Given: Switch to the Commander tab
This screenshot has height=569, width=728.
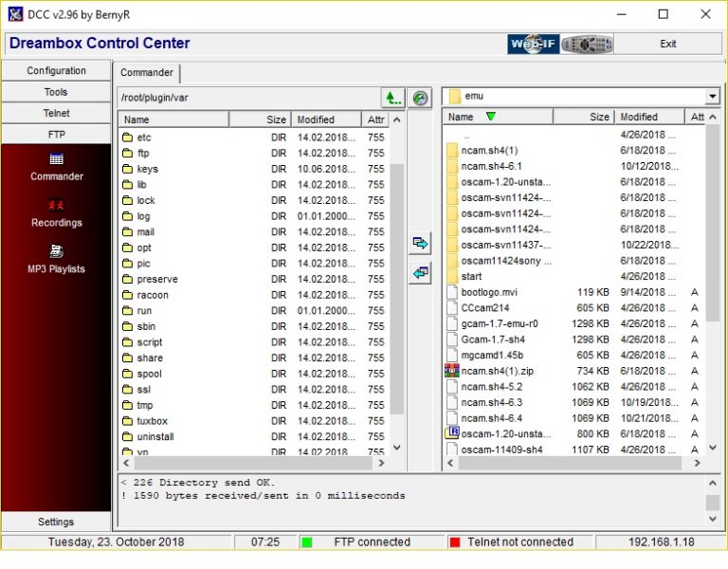Looking at the screenshot, I should point(147,73).
